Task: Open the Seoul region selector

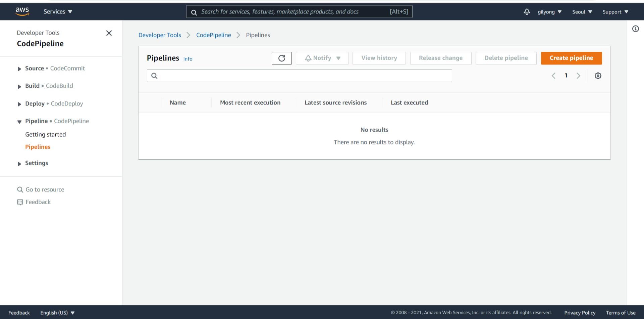Action: point(582,12)
